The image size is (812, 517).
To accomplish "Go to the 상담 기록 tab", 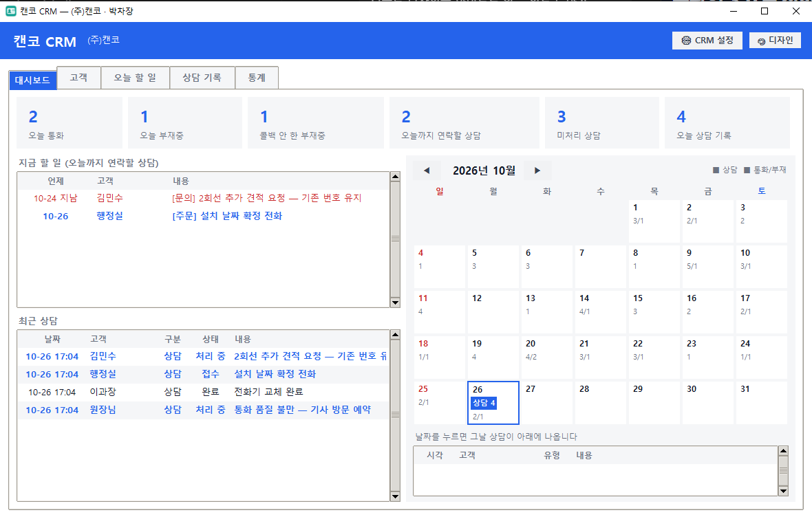I will pyautogui.click(x=202, y=78).
